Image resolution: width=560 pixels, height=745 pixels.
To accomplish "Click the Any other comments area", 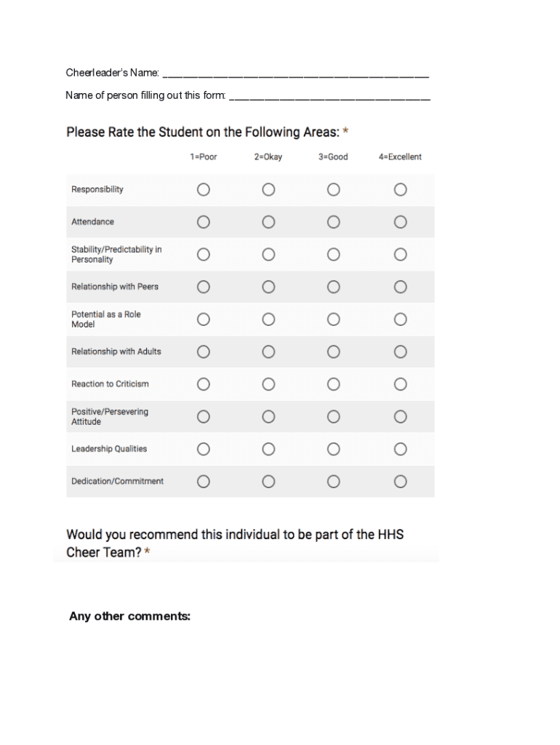I will (129, 615).
